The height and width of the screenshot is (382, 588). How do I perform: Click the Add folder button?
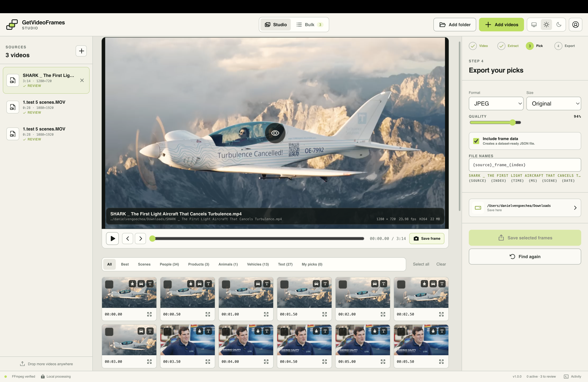pos(455,25)
